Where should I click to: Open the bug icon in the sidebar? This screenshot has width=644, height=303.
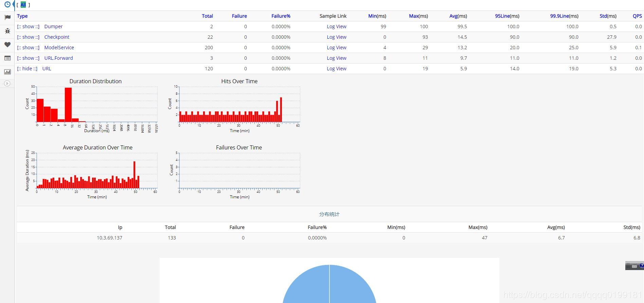coord(7,31)
